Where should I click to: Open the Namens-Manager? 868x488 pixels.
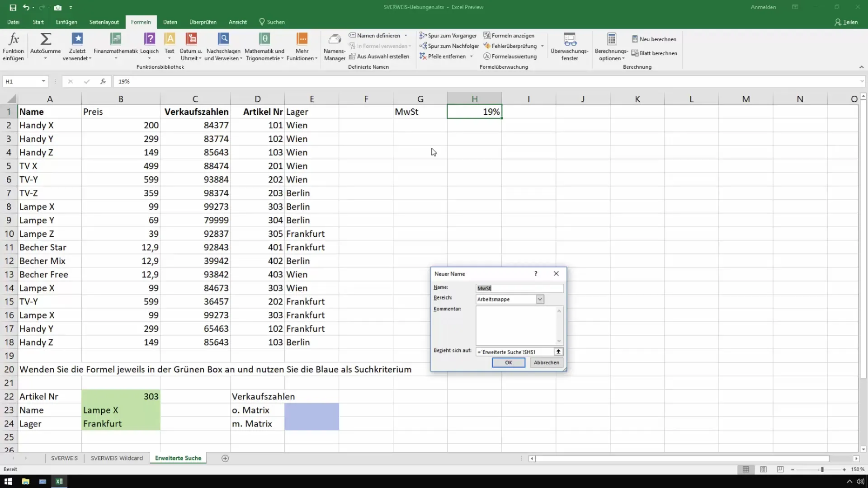pos(335,47)
